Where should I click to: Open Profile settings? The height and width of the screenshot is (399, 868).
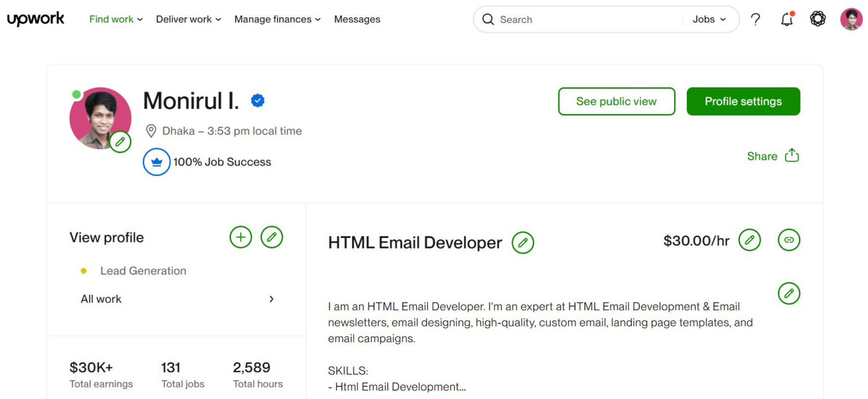click(743, 101)
